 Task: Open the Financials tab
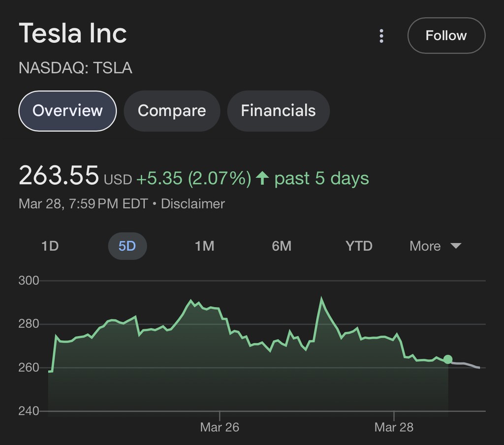pyautogui.click(x=278, y=111)
